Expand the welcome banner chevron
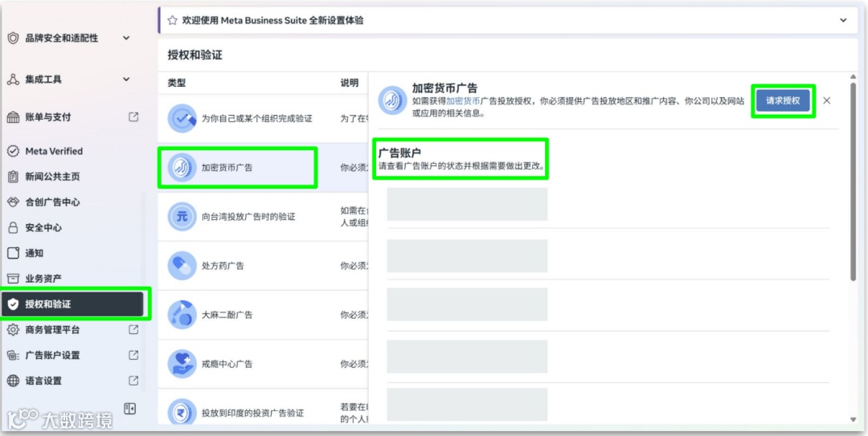This screenshot has height=436, width=868. 843,20
